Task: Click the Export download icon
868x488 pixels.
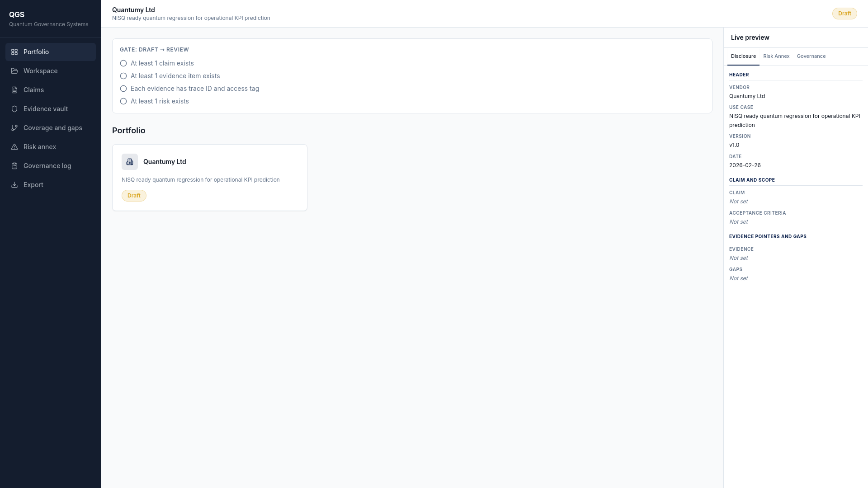Action: 14,185
